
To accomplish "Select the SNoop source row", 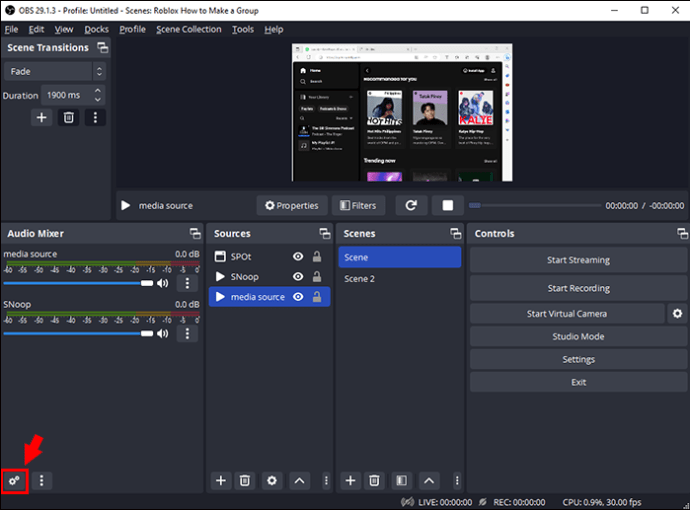I will [269, 276].
